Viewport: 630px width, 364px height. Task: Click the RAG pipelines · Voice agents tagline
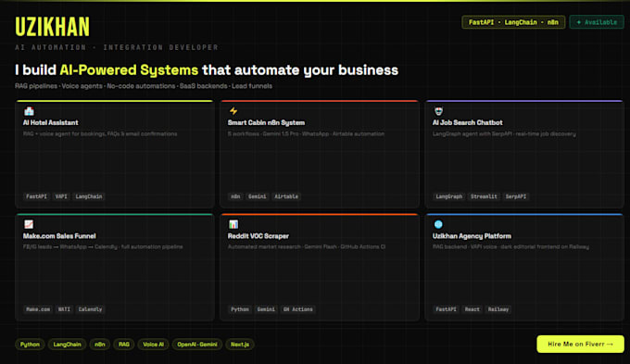[x=144, y=86]
